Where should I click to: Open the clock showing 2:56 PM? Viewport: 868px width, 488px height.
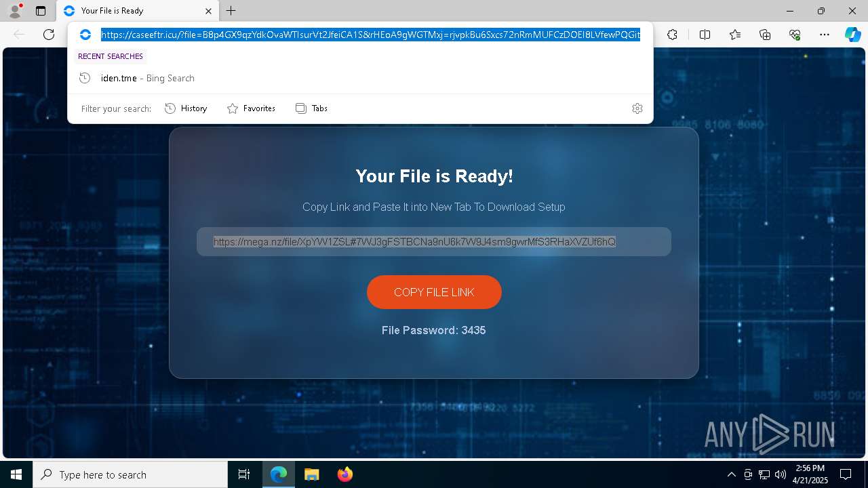[x=810, y=474]
